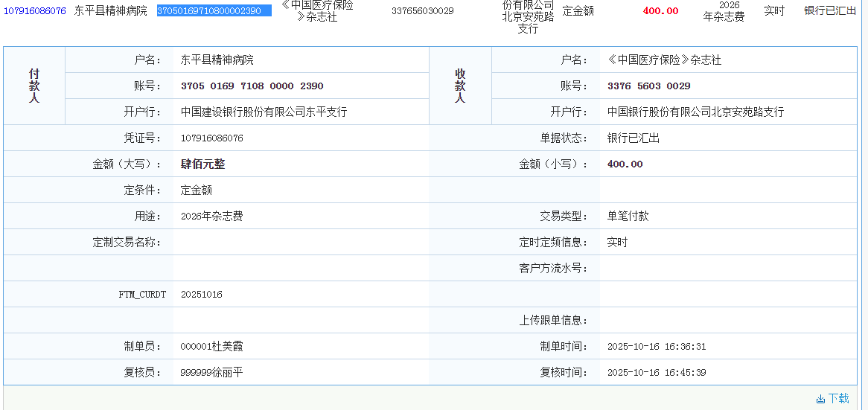Click 单笔付款 transaction type value
The height and width of the screenshot is (410, 868).
pos(628,216)
